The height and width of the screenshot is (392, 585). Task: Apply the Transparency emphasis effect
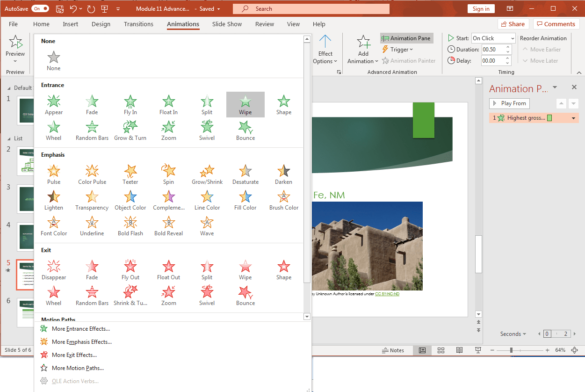92,200
